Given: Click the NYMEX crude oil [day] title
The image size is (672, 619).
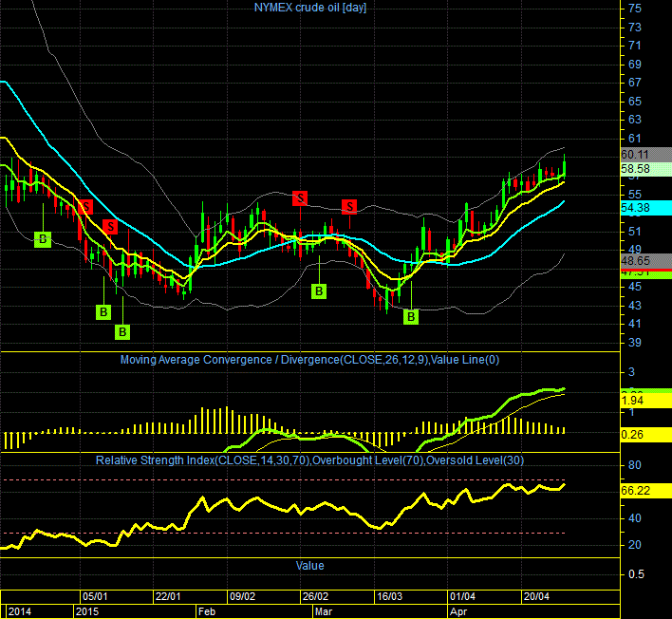Looking at the screenshot, I should click(310, 8).
